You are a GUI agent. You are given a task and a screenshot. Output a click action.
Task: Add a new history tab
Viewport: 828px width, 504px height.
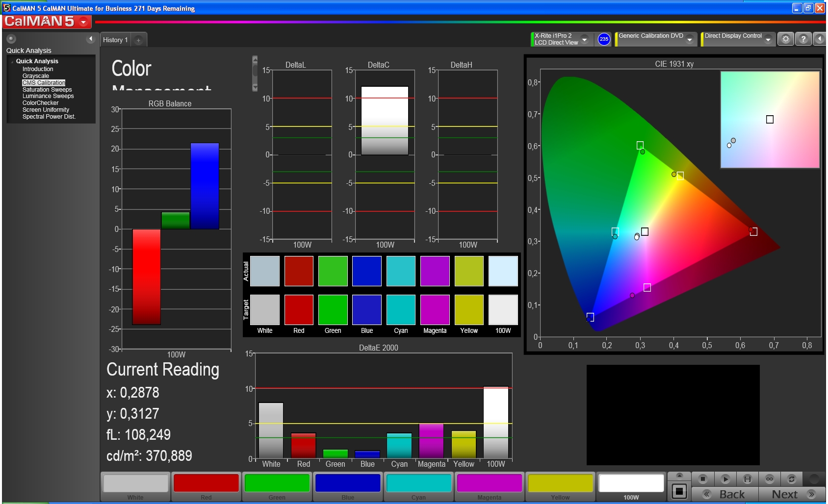click(139, 40)
